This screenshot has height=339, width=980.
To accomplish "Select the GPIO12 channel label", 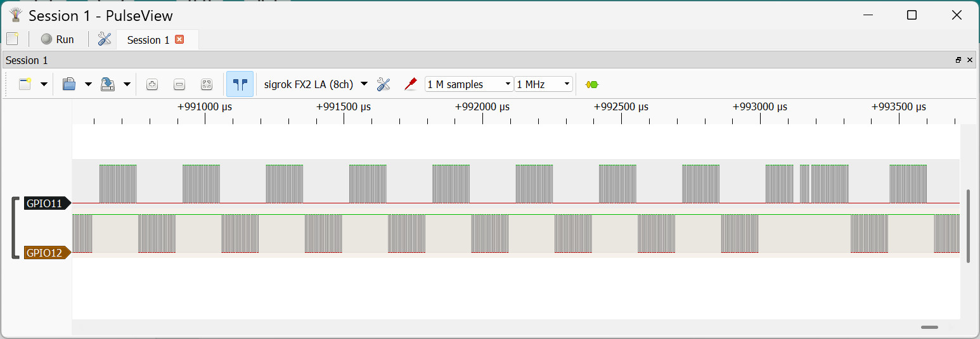I will click(x=47, y=253).
